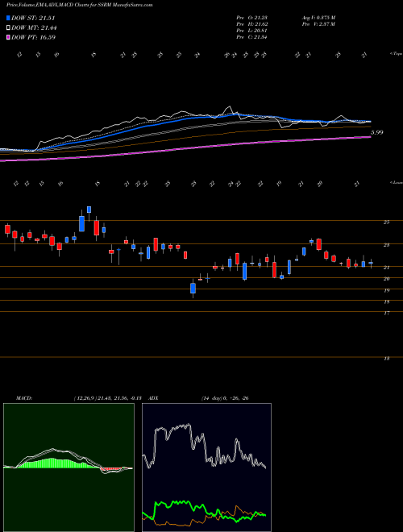Click the 23 price axis label
The image size is (403, 532).
(386, 245)
